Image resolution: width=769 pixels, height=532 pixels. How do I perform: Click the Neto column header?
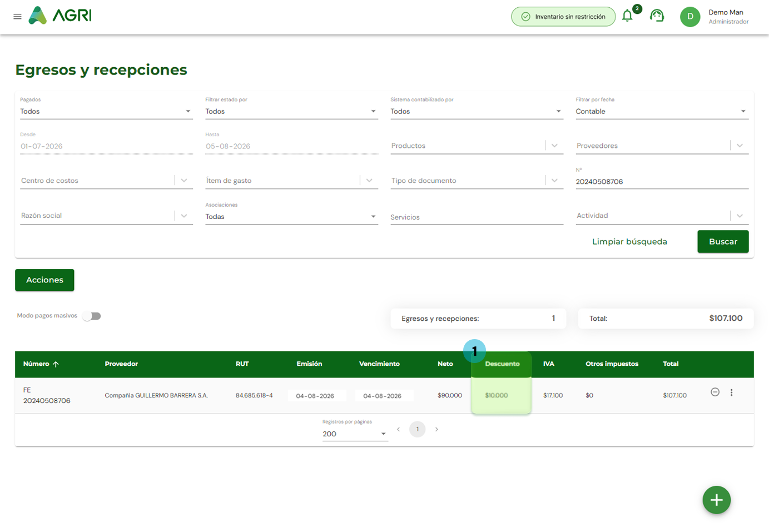click(445, 364)
